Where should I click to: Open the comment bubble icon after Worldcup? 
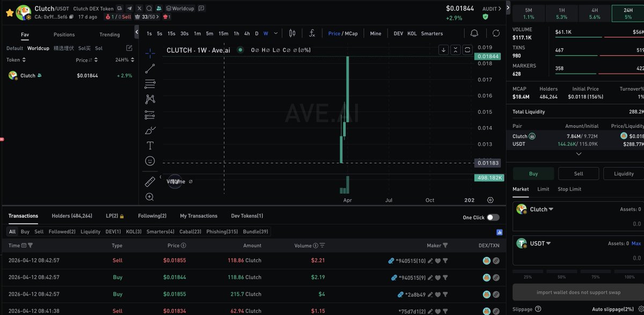201,9
